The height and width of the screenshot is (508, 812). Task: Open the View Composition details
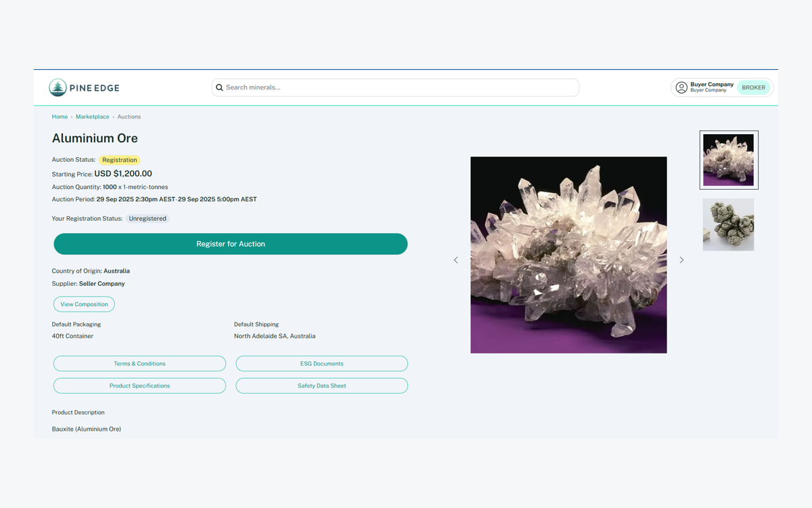click(x=84, y=304)
